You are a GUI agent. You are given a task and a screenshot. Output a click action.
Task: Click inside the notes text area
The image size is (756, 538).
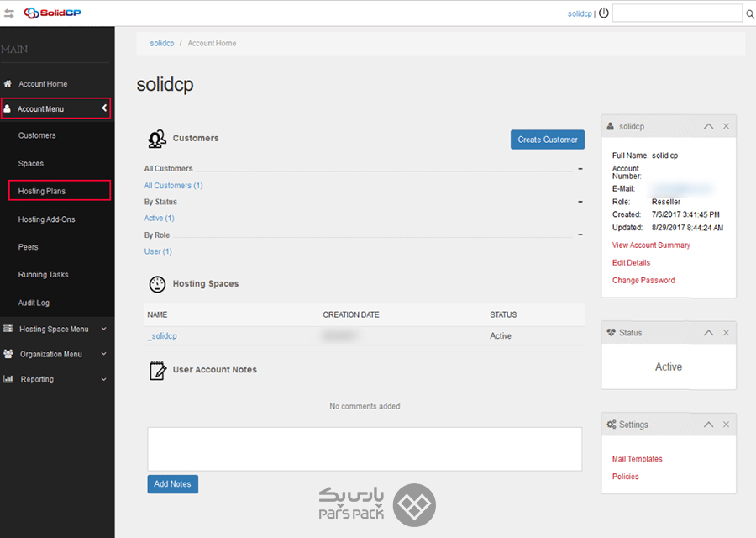tap(365, 449)
